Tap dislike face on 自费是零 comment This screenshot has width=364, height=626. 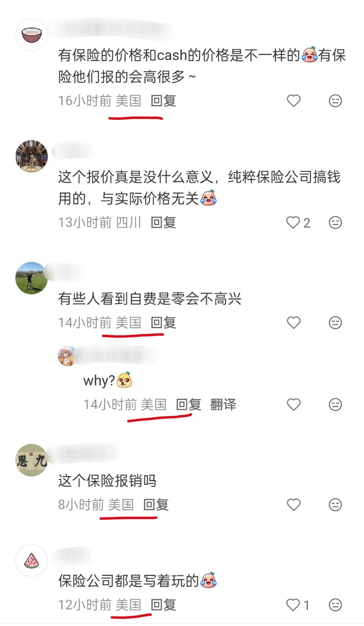[335, 323]
